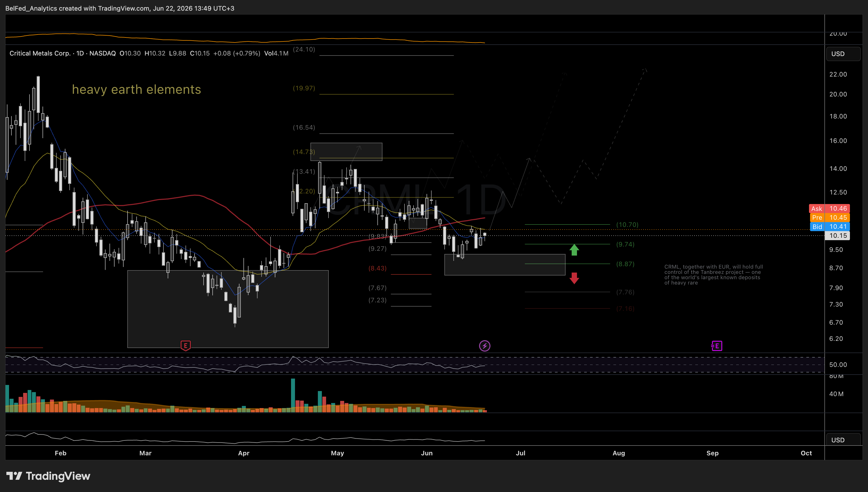Select the (19.97) level label
868x492 pixels.
click(304, 88)
